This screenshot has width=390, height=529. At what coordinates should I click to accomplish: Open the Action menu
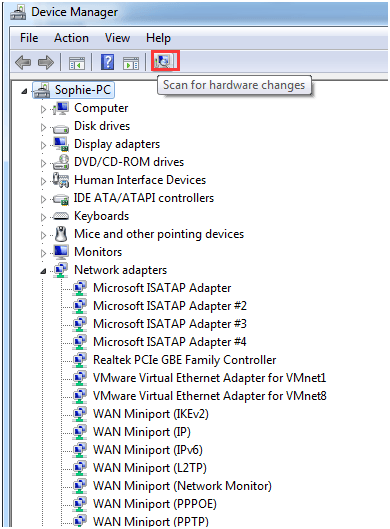[72, 38]
